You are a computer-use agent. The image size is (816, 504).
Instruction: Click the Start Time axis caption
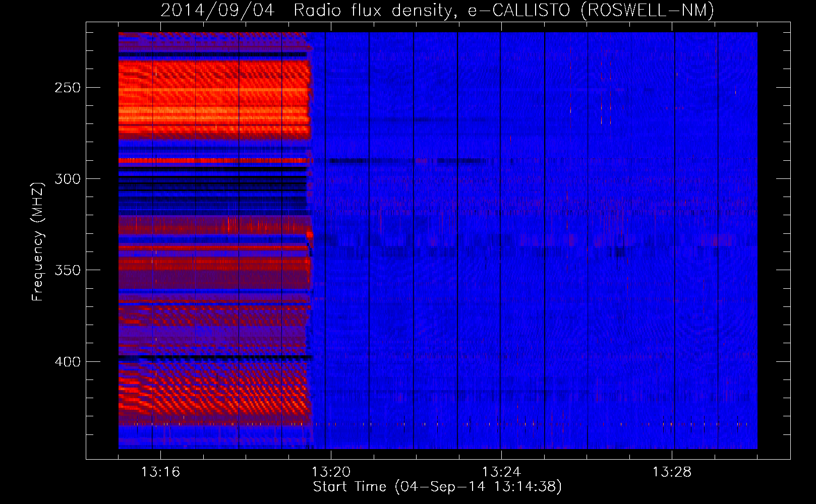coord(437,487)
